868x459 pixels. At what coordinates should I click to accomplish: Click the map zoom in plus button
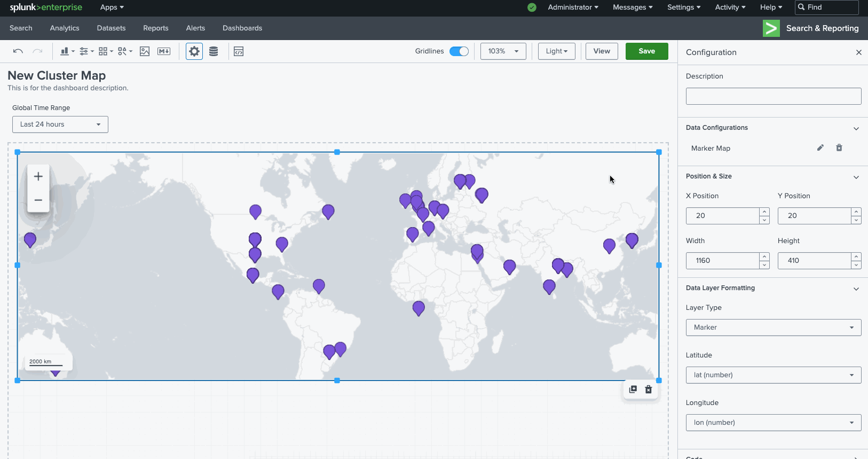38,176
